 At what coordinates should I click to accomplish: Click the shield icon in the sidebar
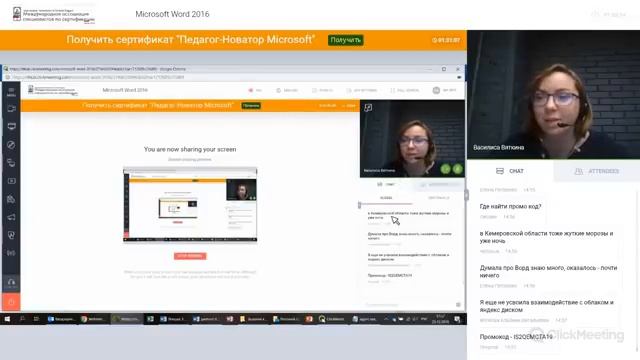(x=11, y=235)
